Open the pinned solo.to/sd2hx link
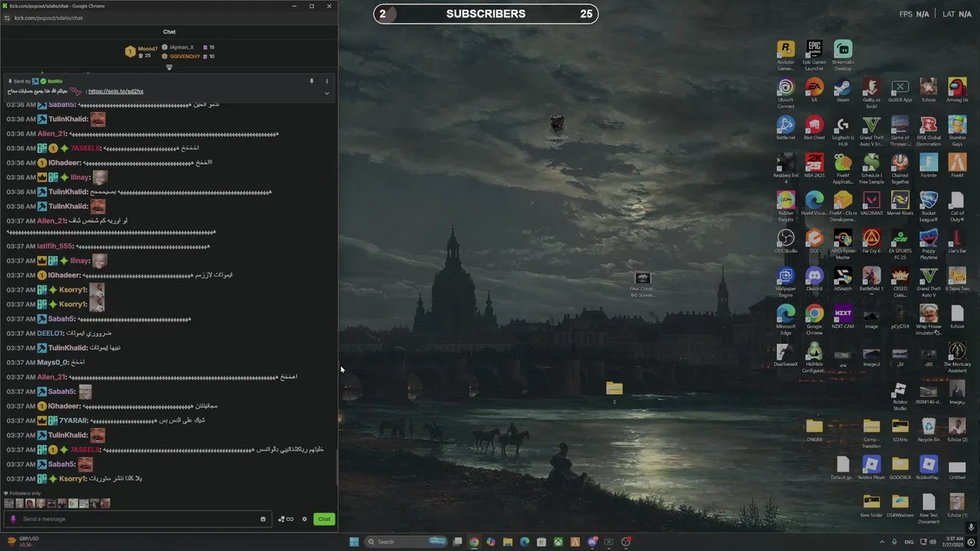The height and width of the screenshot is (551, 980). tap(116, 91)
